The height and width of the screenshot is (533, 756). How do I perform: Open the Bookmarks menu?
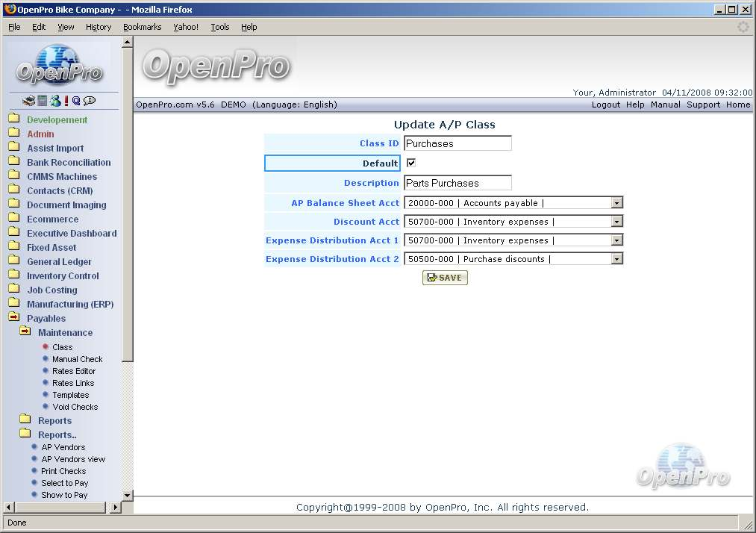(x=142, y=27)
